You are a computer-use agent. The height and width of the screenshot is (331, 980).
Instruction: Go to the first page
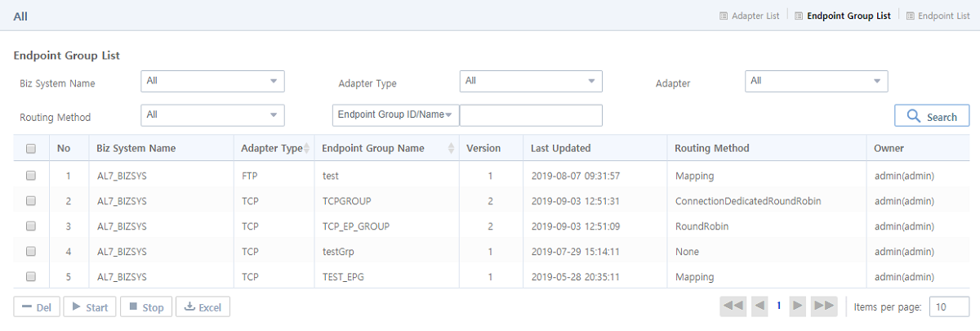coord(733,306)
